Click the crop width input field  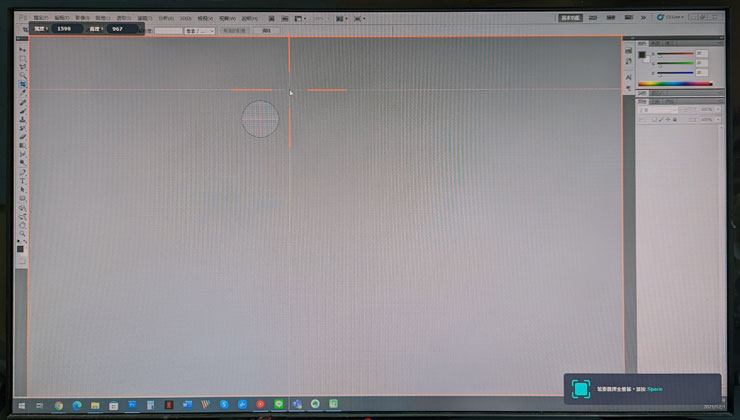click(62, 29)
